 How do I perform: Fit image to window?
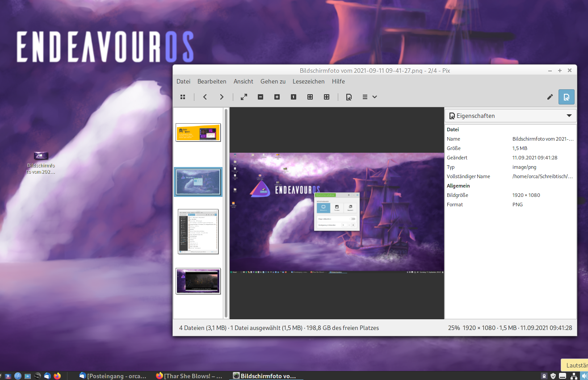(x=310, y=97)
